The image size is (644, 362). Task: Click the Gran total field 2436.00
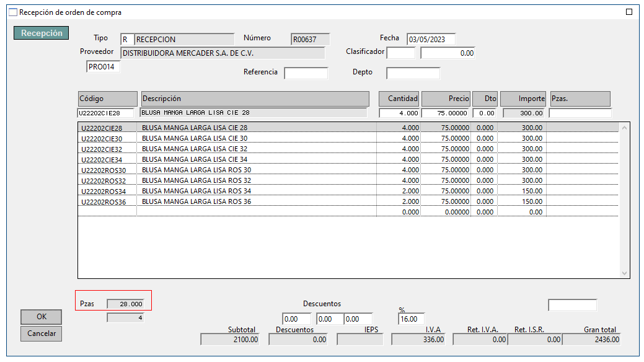pos(591,340)
